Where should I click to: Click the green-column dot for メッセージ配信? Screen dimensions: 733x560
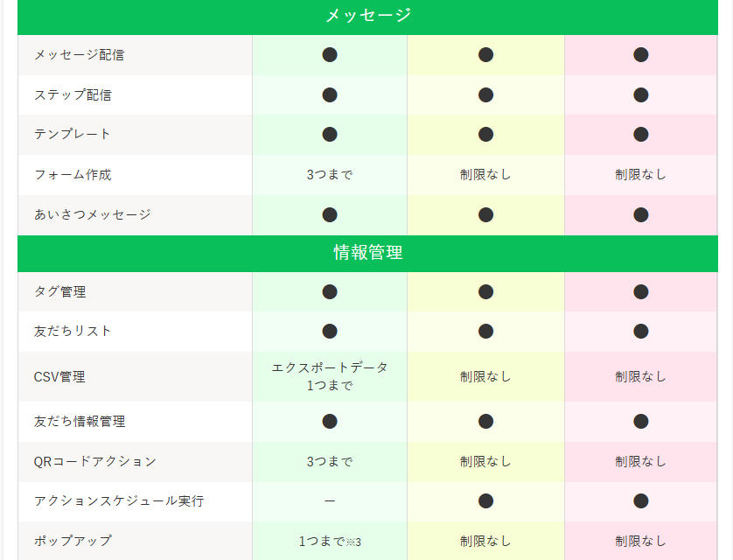click(330, 55)
